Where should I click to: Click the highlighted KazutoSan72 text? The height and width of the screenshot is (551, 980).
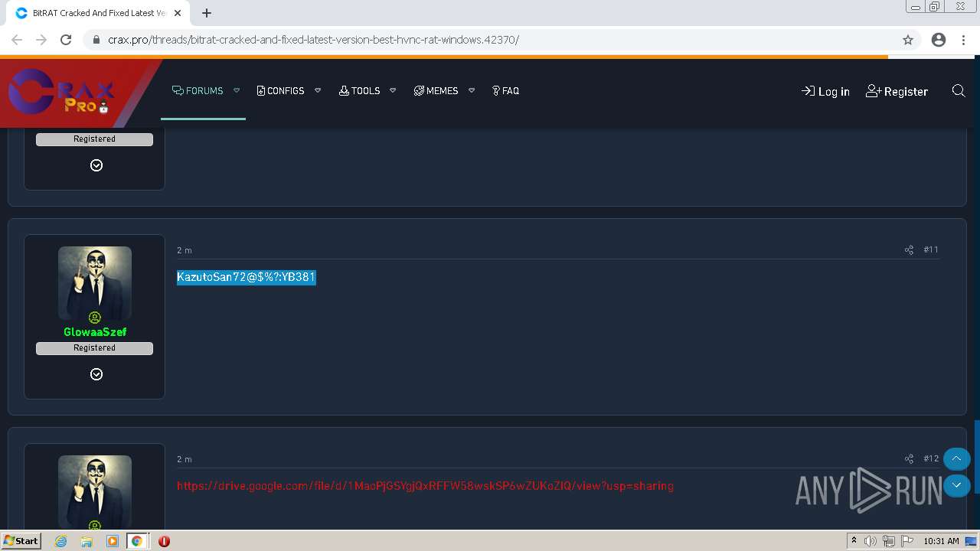[247, 277]
